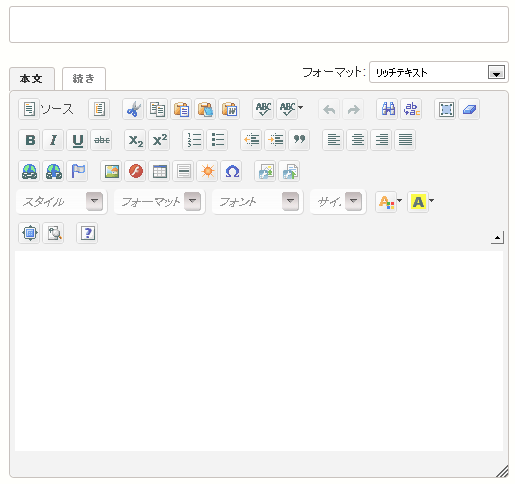Open the toolbar フォーマット dropdown

pos(160,202)
